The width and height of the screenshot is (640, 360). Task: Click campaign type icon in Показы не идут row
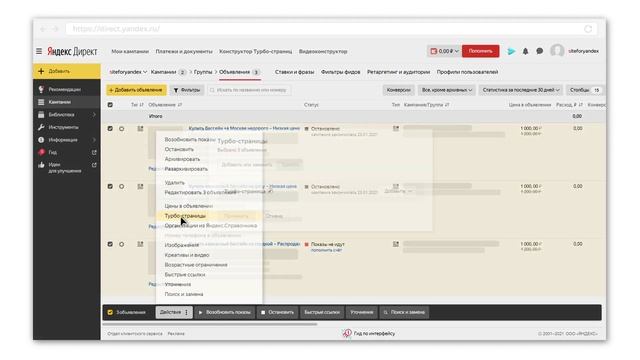(x=396, y=244)
